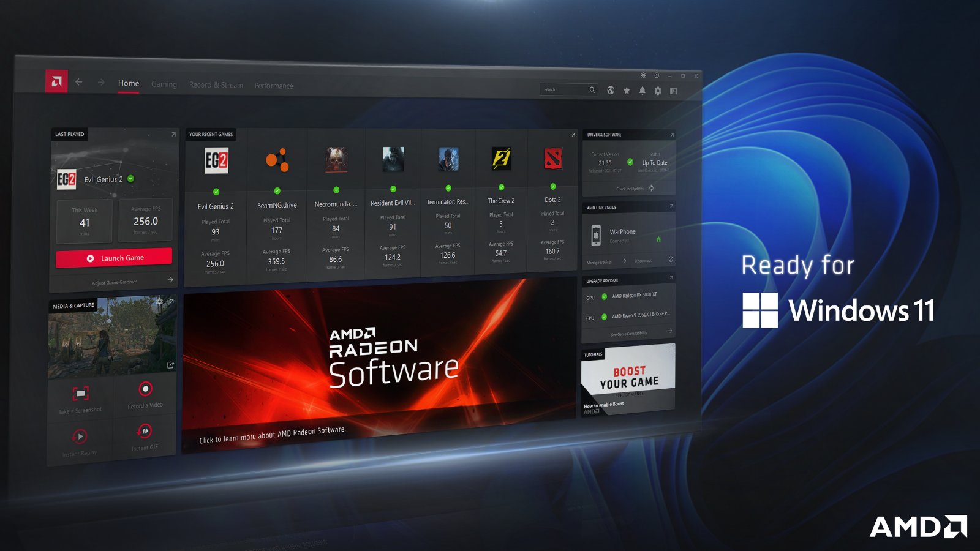
Task: Click the AMD logo in the header
Action: pyautogui.click(x=56, y=81)
